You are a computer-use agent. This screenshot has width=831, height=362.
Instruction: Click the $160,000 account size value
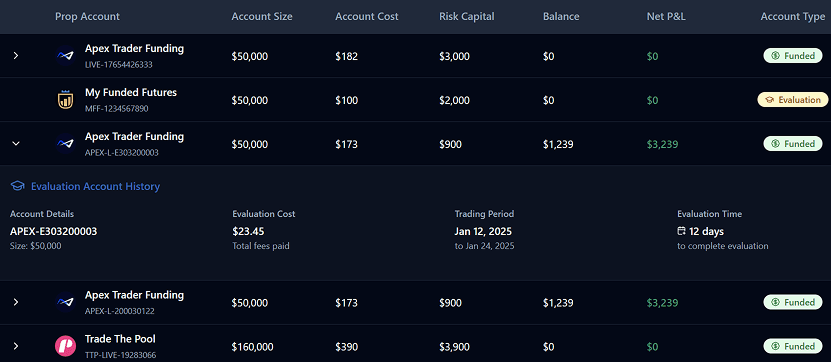[x=252, y=347]
